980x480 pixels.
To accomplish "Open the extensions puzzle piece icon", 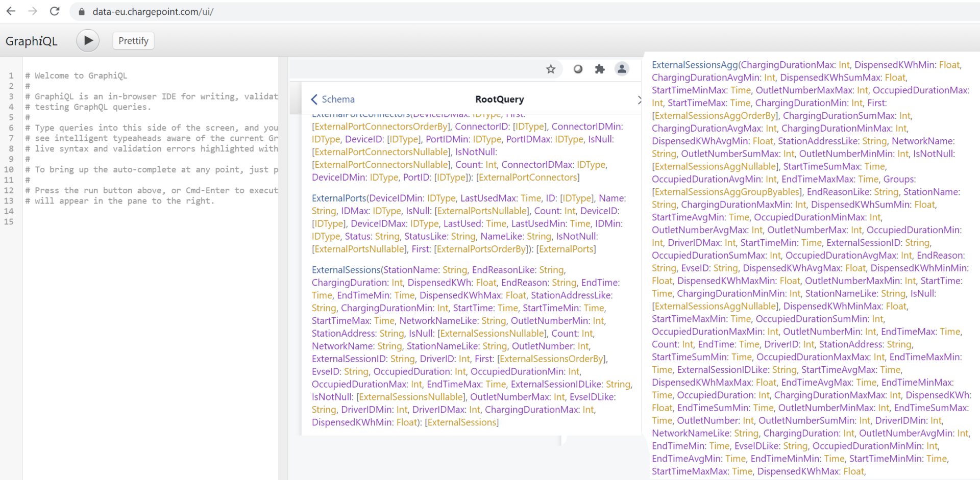I will pyautogui.click(x=600, y=69).
